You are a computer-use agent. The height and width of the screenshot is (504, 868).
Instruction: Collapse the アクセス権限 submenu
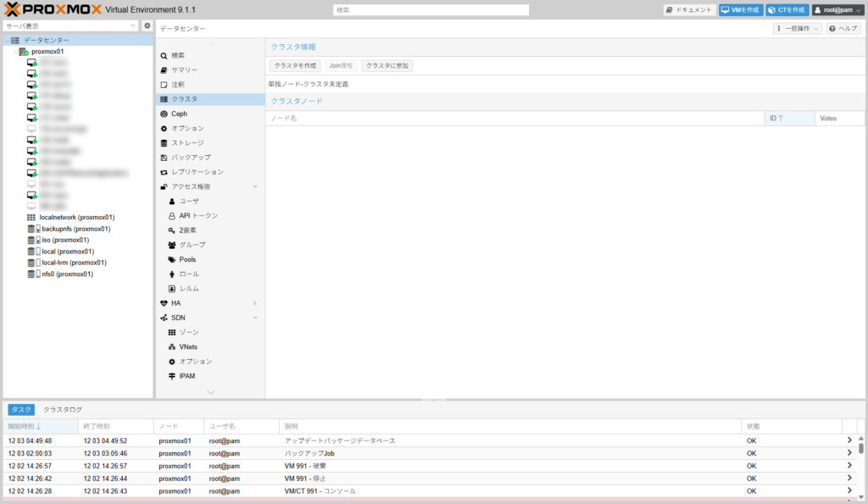pos(255,186)
